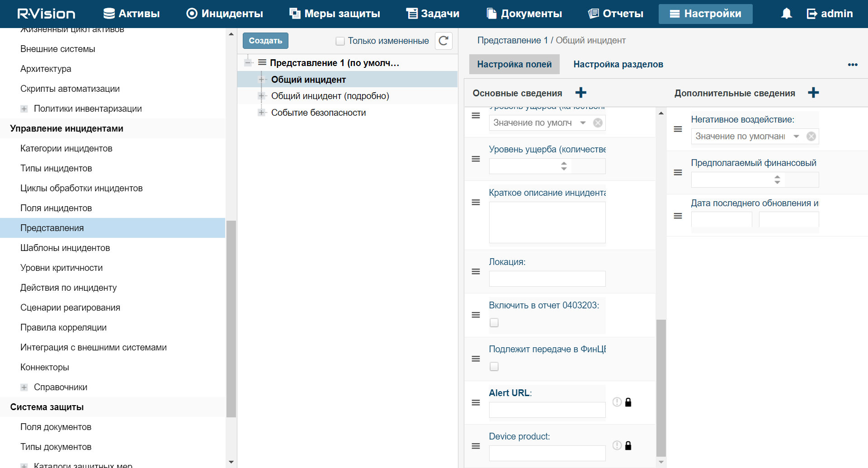Open Шаблоны инцидентов in the sidebar

click(x=65, y=248)
